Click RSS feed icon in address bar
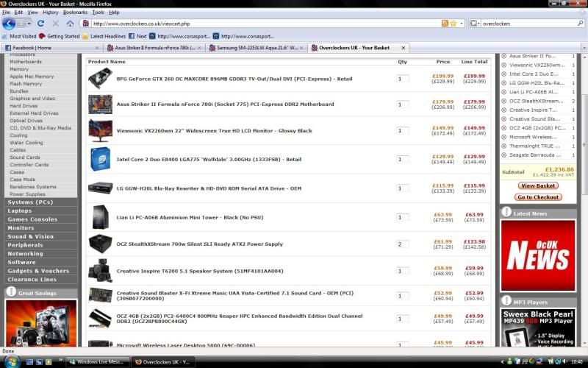 coord(445,24)
